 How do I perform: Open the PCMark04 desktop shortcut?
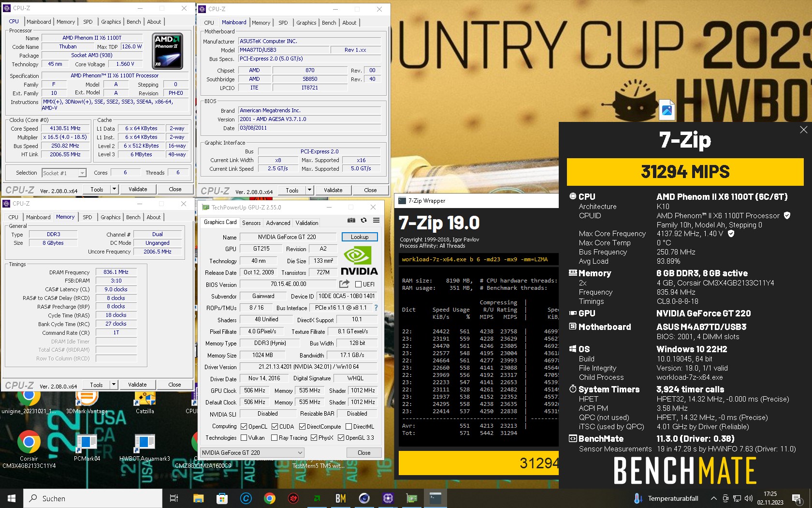pyautogui.click(x=87, y=442)
